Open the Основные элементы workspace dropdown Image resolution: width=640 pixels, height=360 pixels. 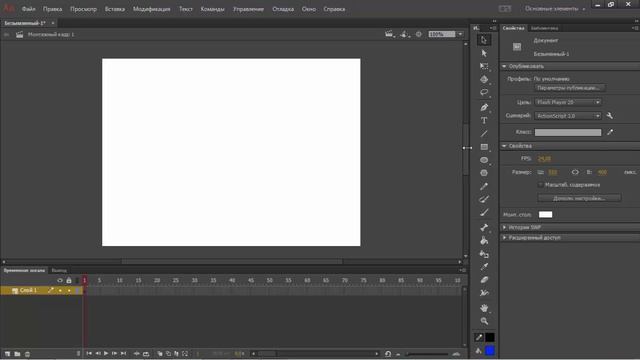pyautogui.click(x=555, y=9)
